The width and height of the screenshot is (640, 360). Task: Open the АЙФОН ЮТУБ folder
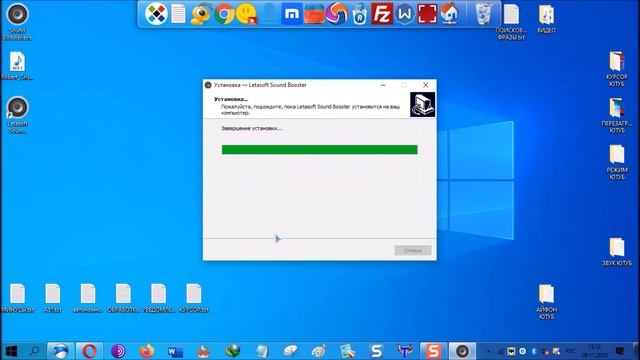[546, 302]
